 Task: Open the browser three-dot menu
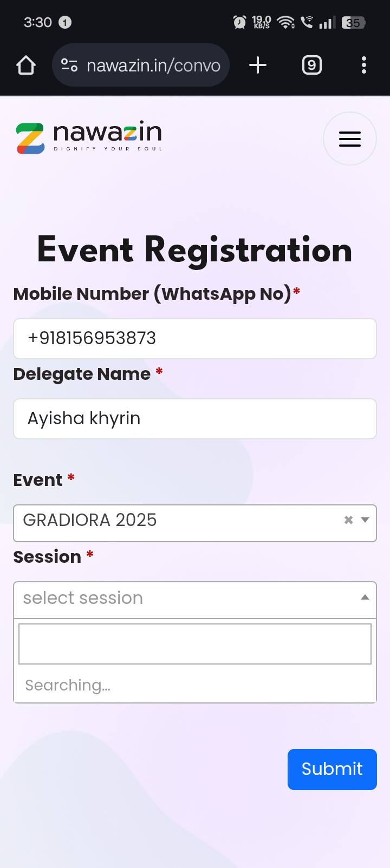364,65
